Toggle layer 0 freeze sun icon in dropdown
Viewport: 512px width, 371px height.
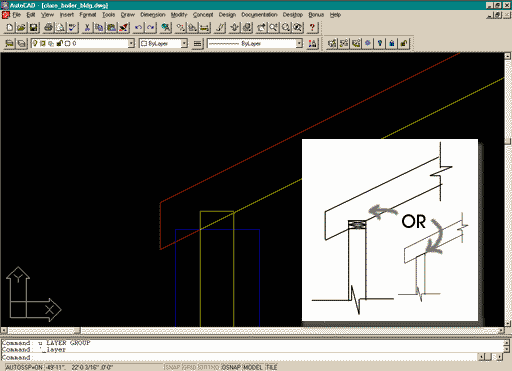click(x=43, y=43)
